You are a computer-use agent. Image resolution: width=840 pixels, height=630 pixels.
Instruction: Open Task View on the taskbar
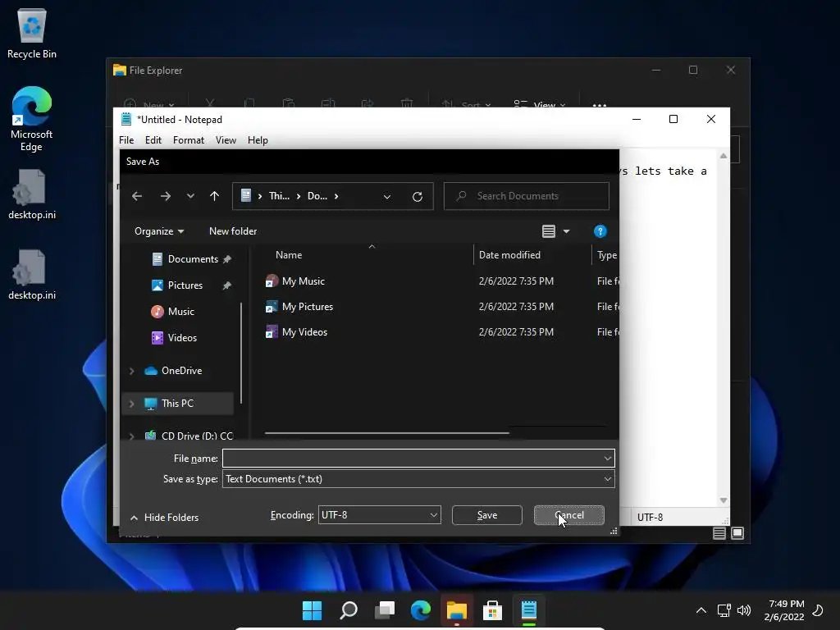coord(385,610)
